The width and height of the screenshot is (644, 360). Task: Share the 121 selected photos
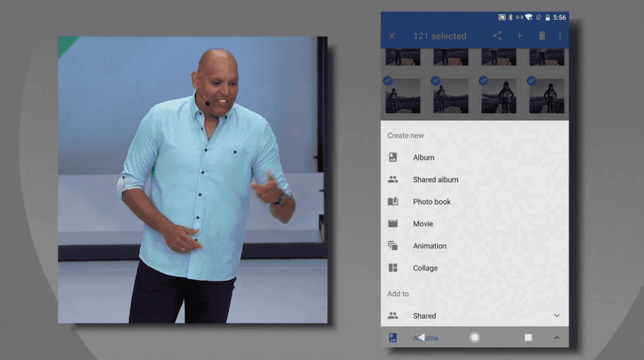click(x=497, y=36)
